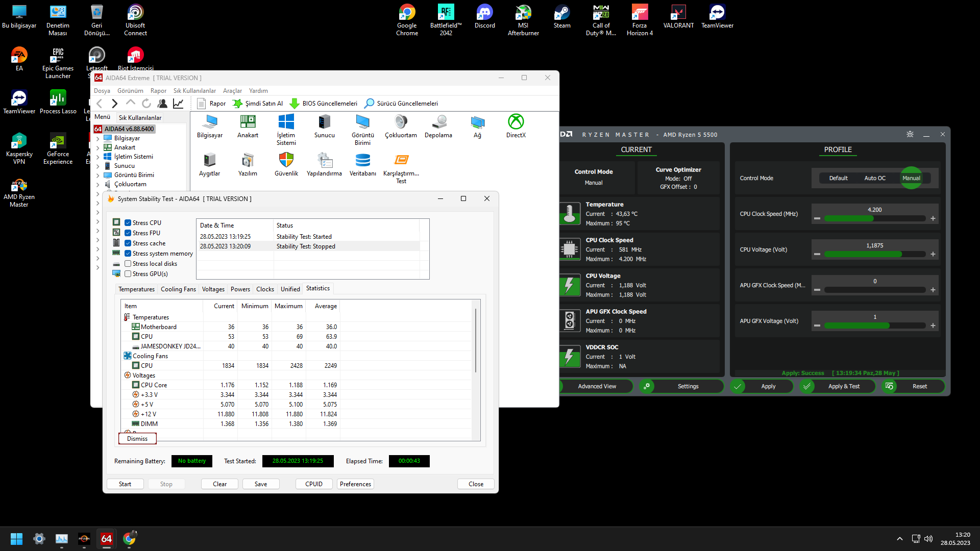The height and width of the screenshot is (551, 980).
Task: Open the graph chart toolbar icon
Action: [x=178, y=104]
